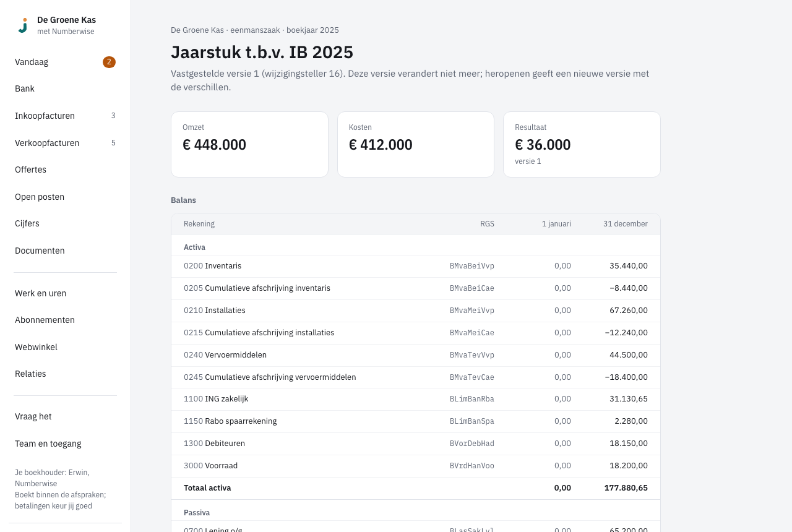
Task: Select the 1150 Rabo spaarrekening row
Action: tap(416, 421)
